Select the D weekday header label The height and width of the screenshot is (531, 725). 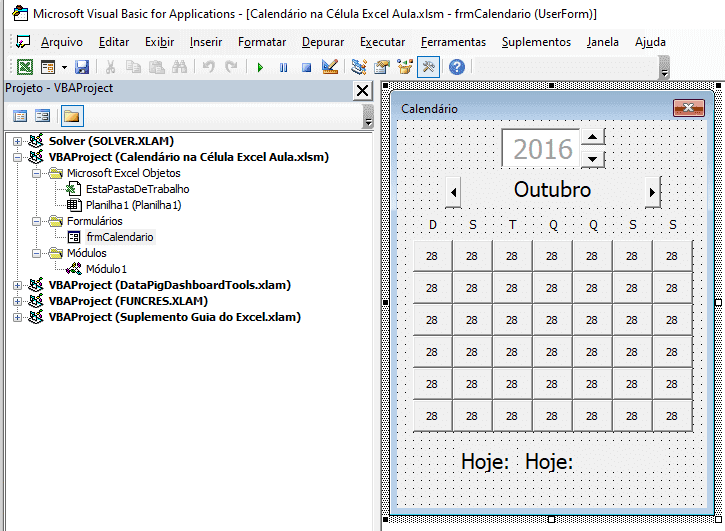(x=433, y=225)
